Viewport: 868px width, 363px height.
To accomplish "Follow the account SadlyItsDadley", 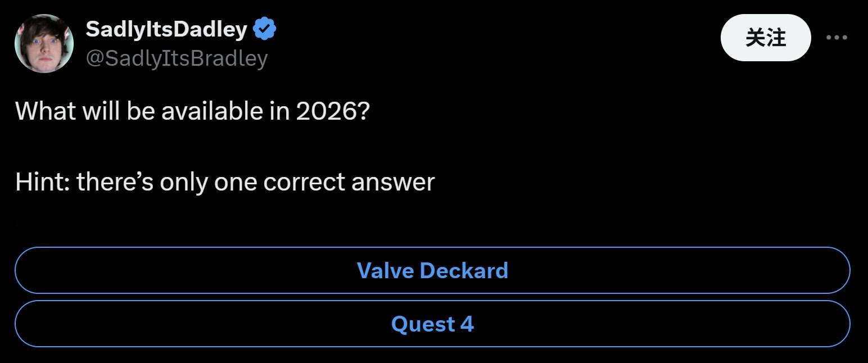I will click(765, 37).
